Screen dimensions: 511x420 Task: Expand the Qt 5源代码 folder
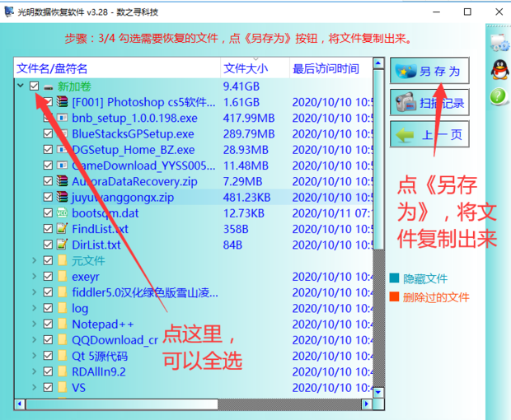coord(35,356)
